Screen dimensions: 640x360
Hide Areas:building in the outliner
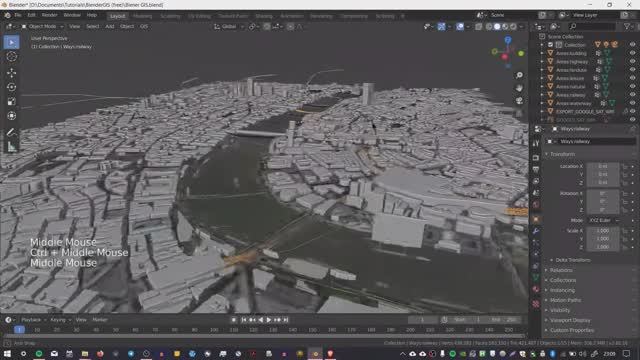(x=632, y=53)
